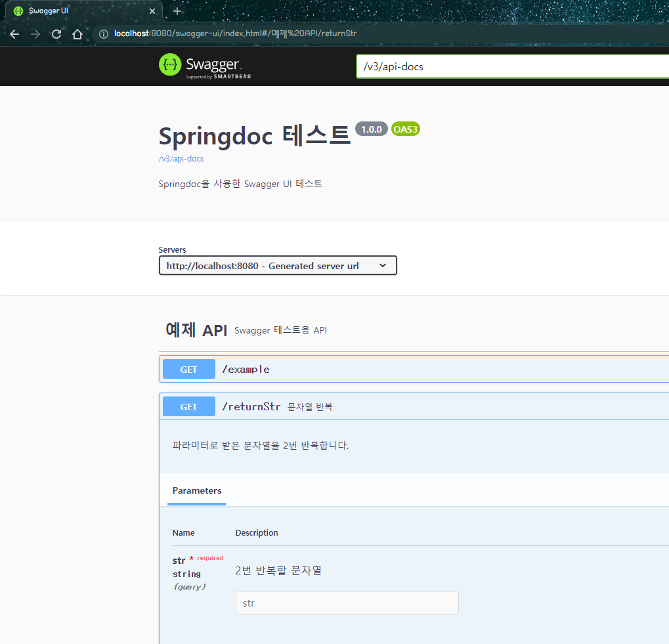Viewport: 669px width, 644px height.
Task: Go back using the browser back arrow
Action: 14,34
